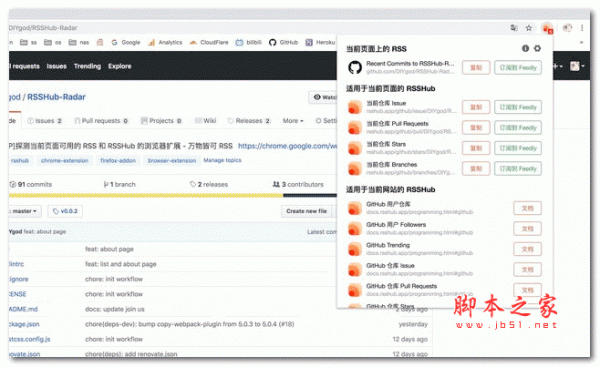
Task: Go to Issues in GitHub header
Action: tap(57, 66)
